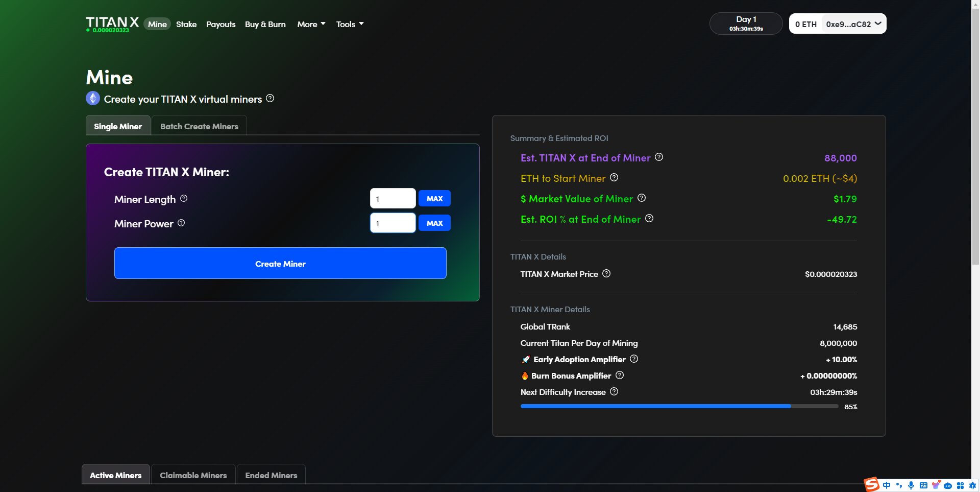Click the Day 1 countdown pill
980x492 pixels.
746,24
